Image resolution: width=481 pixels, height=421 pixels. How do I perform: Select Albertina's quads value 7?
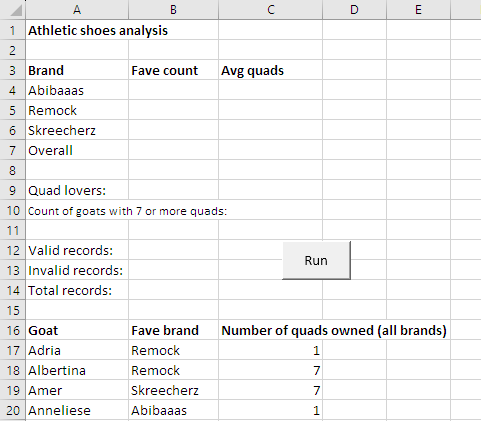click(x=271, y=370)
